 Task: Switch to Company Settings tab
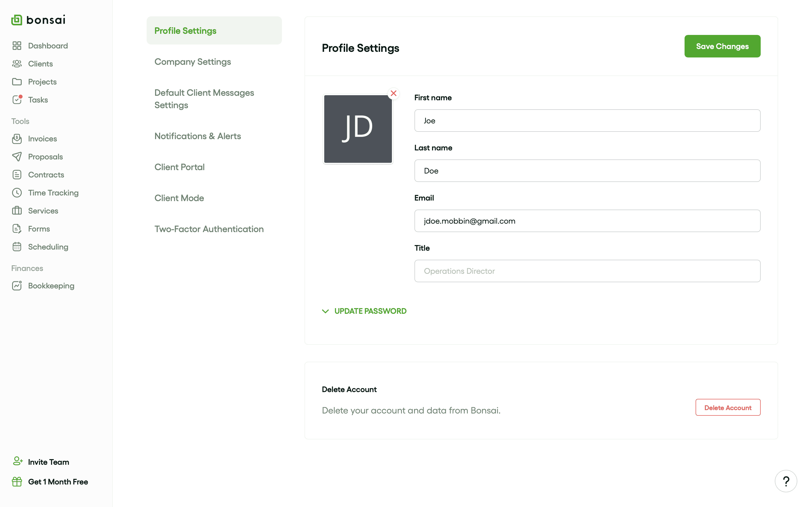click(193, 62)
